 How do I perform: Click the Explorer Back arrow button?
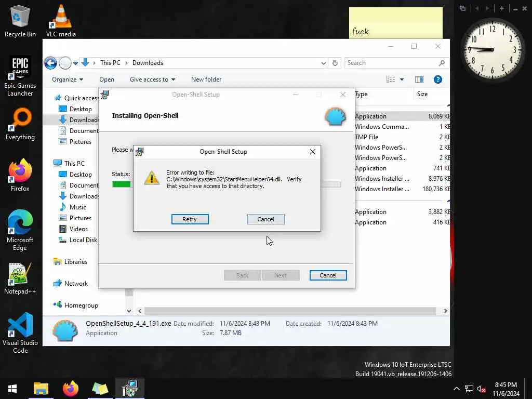pos(50,63)
